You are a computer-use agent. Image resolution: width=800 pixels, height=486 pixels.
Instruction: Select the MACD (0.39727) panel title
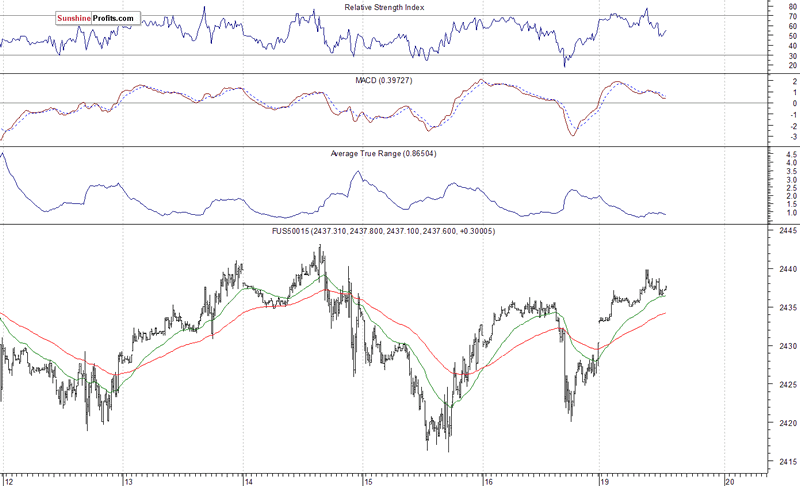tap(384, 81)
